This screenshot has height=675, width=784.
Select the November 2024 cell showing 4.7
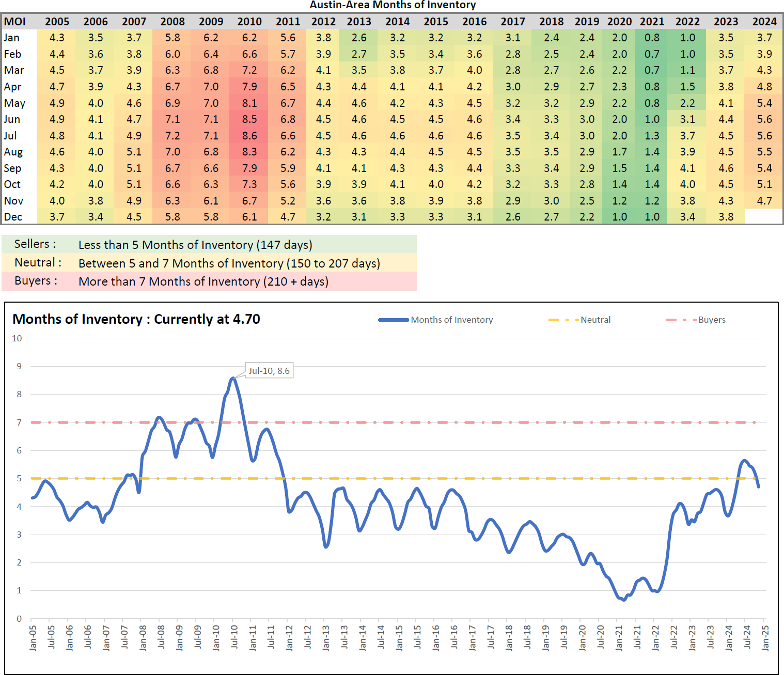point(764,201)
